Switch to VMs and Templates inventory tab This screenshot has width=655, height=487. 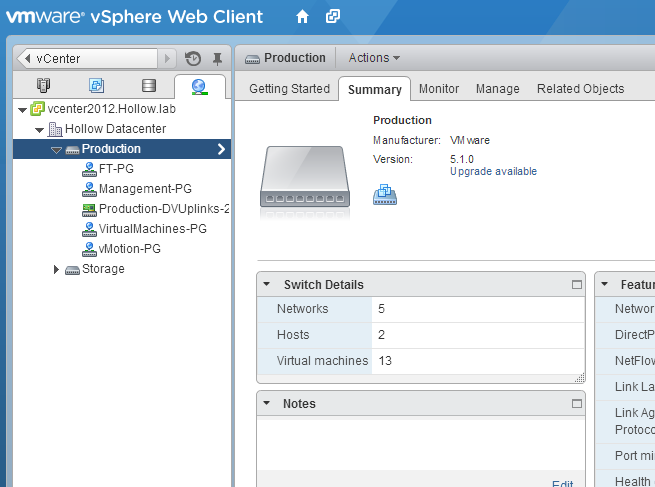[x=96, y=86]
